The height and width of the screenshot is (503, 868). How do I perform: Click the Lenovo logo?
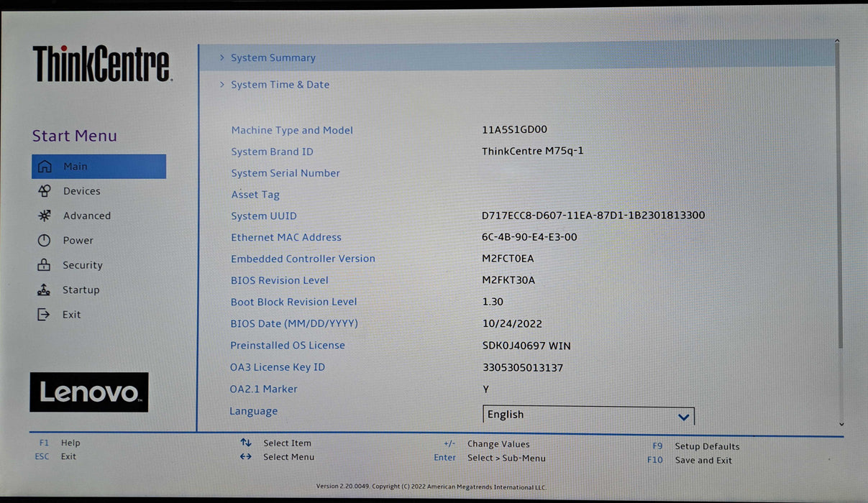coord(89,392)
